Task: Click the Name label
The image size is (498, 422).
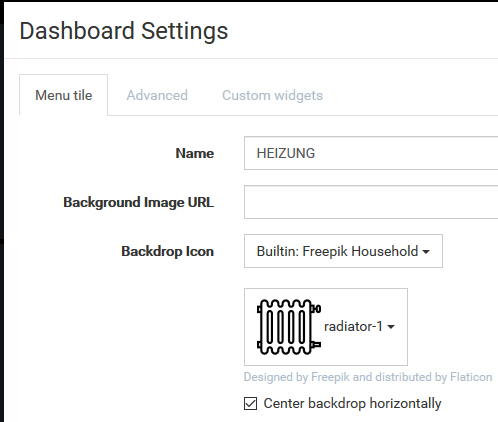Action: click(195, 153)
